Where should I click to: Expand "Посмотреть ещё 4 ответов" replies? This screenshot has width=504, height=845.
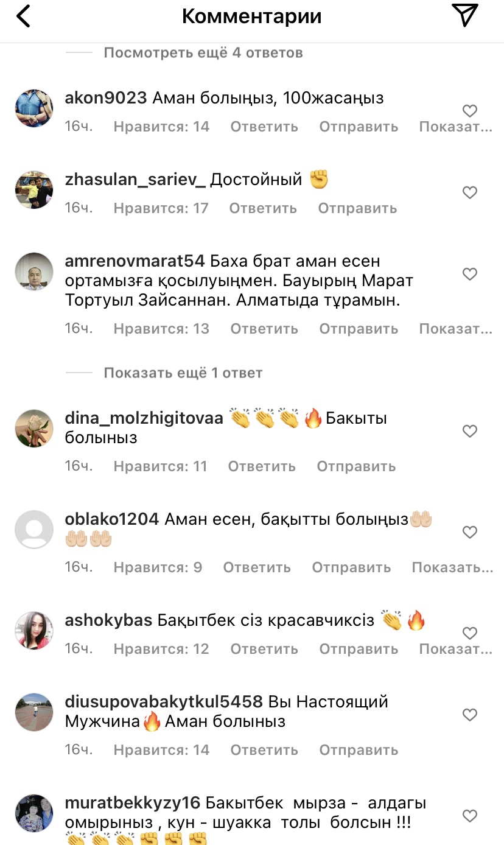(x=203, y=53)
